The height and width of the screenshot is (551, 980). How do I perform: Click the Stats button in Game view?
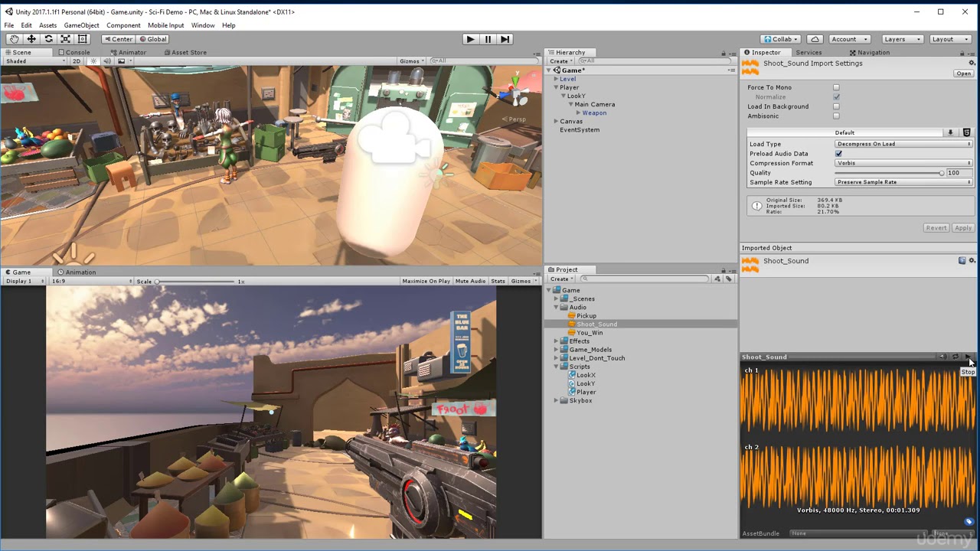[498, 282]
